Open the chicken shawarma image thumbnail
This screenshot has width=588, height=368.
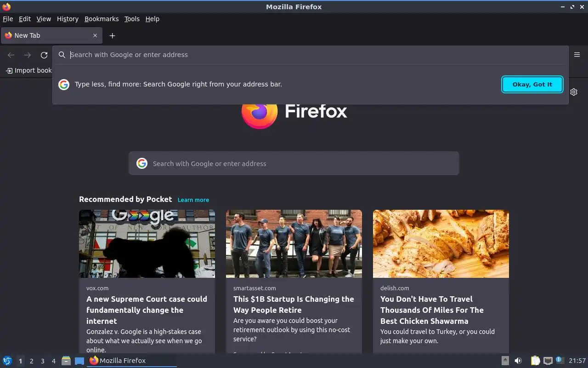tap(441, 244)
